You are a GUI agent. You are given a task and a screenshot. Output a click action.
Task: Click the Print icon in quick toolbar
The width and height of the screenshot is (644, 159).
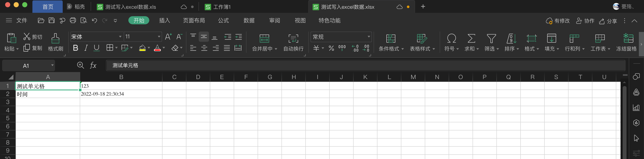tap(73, 20)
